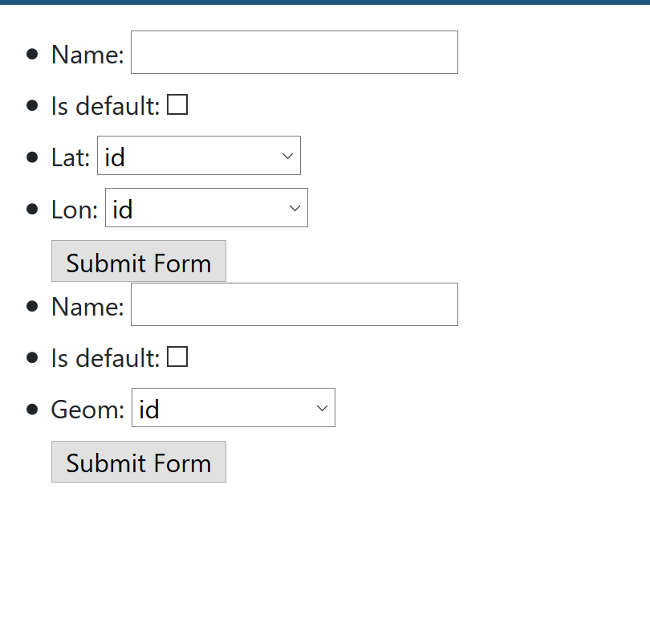650x644 pixels.
Task: Focus the Name text box in Lat/Lon form
Action: [294, 53]
